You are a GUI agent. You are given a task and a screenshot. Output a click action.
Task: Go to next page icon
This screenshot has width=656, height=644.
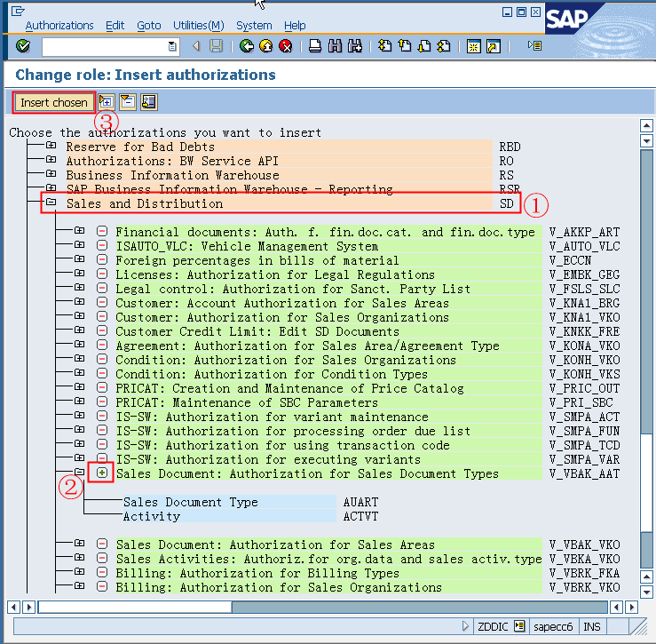point(424,45)
